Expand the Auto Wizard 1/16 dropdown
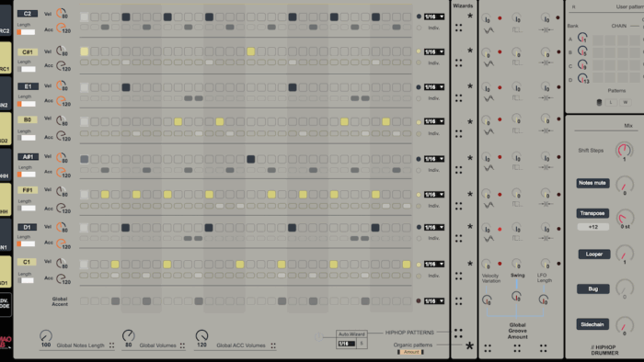 346,344
